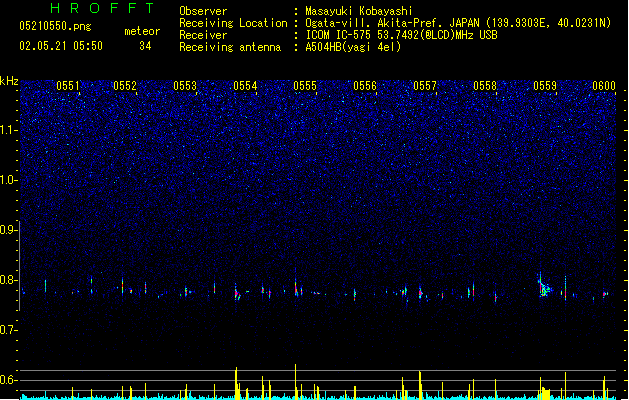Click the timestamp 02.05.21 05:50

(x=61, y=46)
